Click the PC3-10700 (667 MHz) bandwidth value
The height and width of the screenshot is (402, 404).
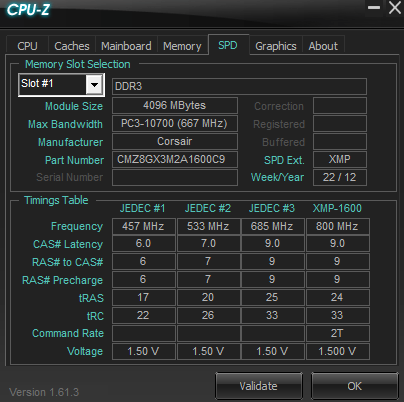[x=175, y=124]
